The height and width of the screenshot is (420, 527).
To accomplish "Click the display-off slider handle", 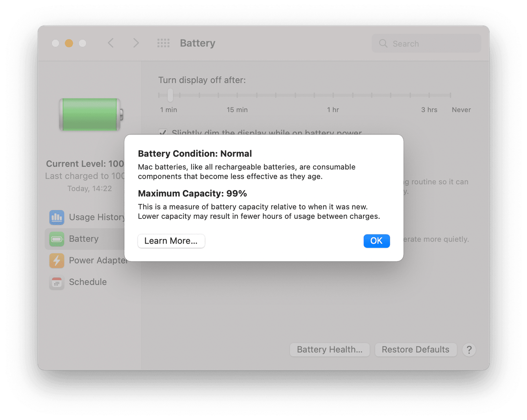I will pos(170,95).
